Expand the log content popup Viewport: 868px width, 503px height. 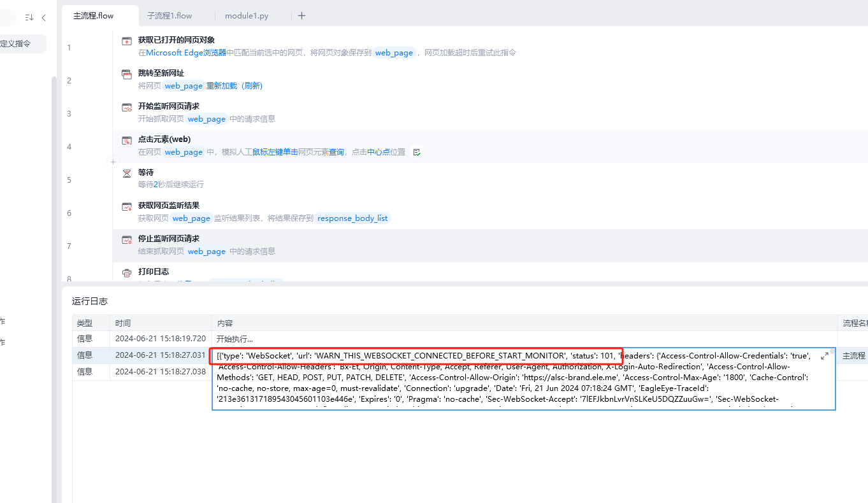824,356
